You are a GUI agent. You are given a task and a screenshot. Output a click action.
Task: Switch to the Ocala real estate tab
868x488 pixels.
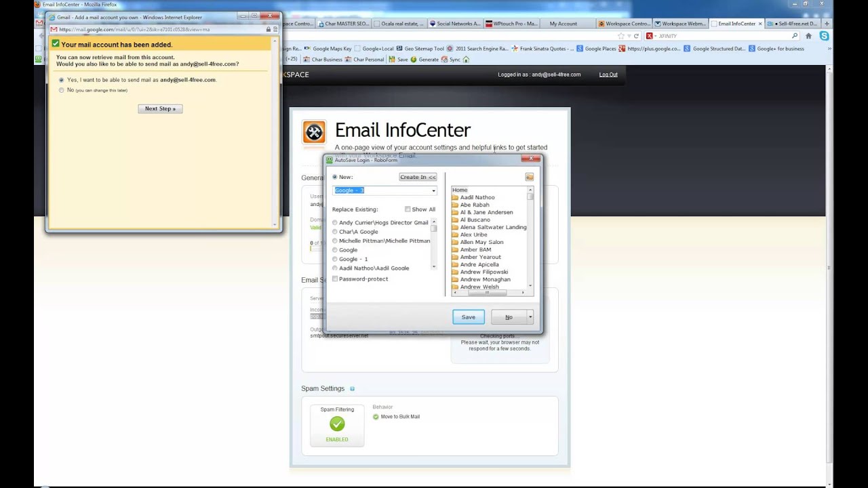[x=399, y=23]
